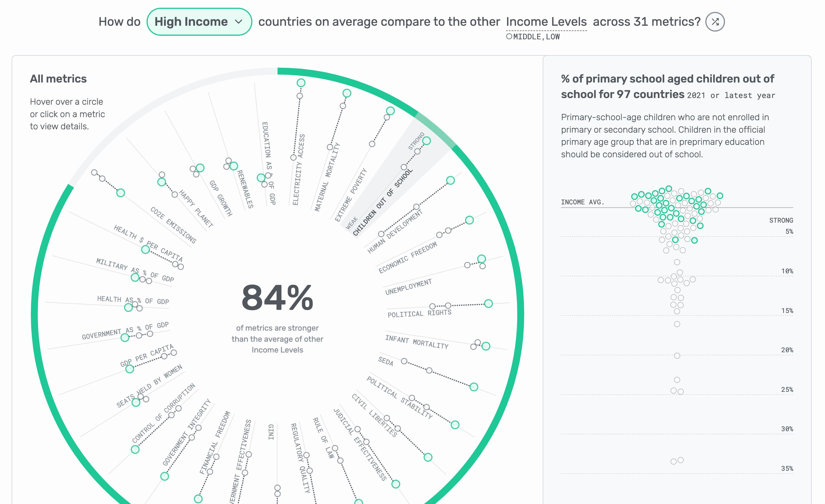Click green circle on Electricity Access line

(x=301, y=83)
